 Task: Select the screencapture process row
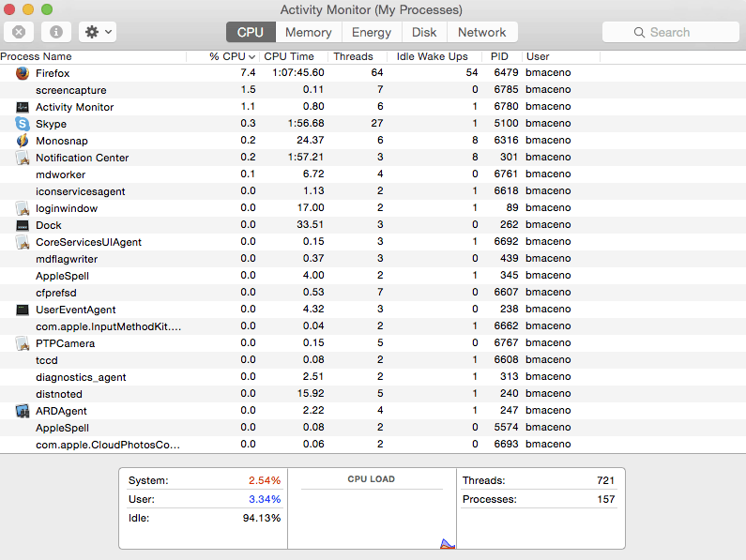click(373, 90)
